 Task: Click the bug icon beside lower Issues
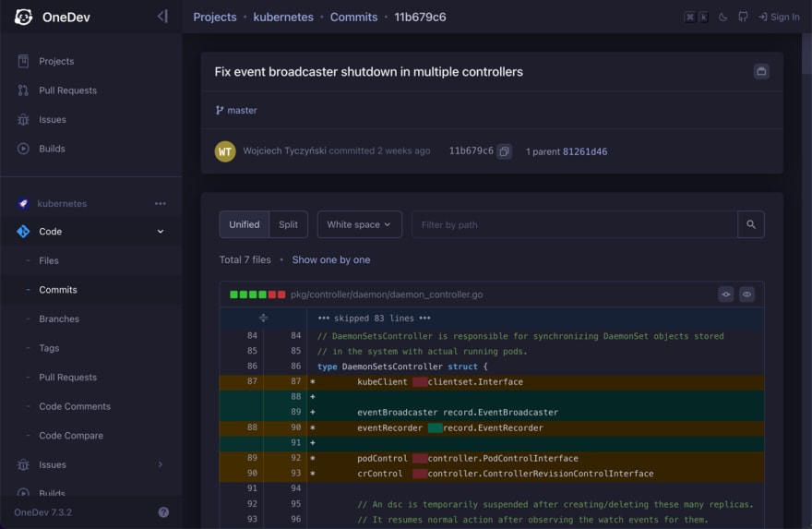(23, 464)
